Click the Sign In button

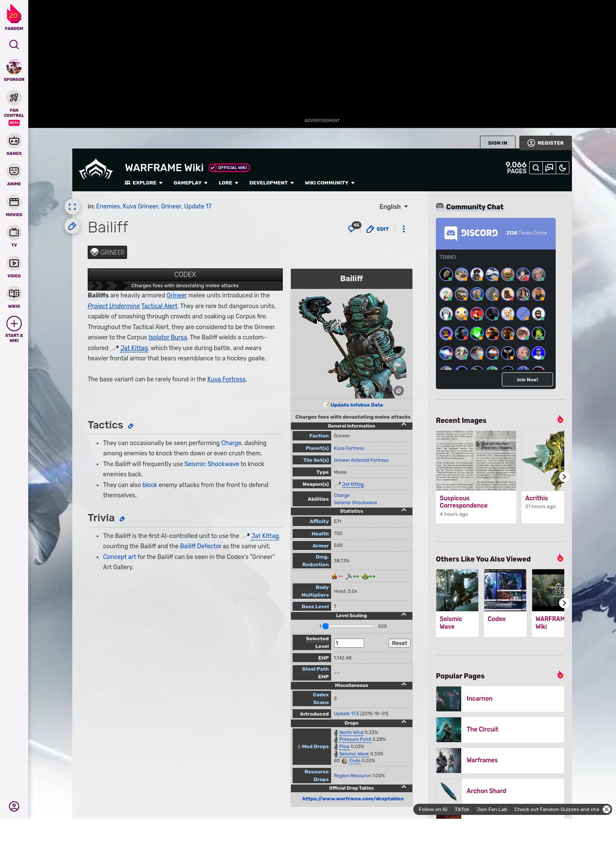(x=498, y=143)
